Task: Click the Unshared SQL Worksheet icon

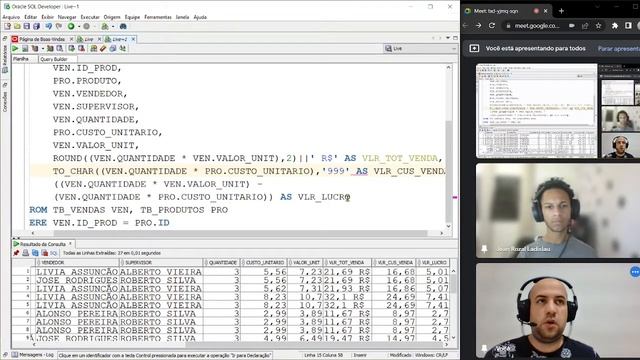Action: pyautogui.click(x=93, y=49)
